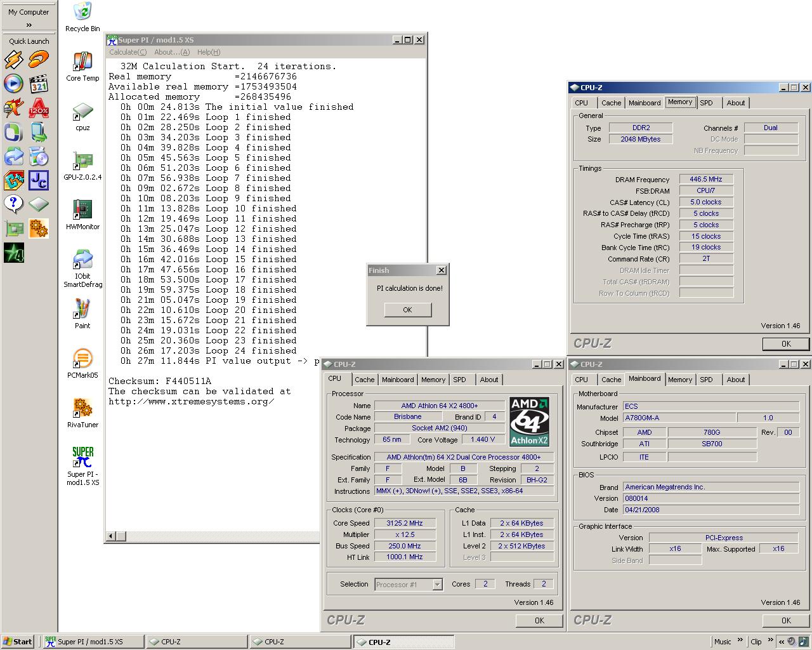Open the cpuz desktop shortcut
This screenshot has width=812, height=650.
pos(82,116)
